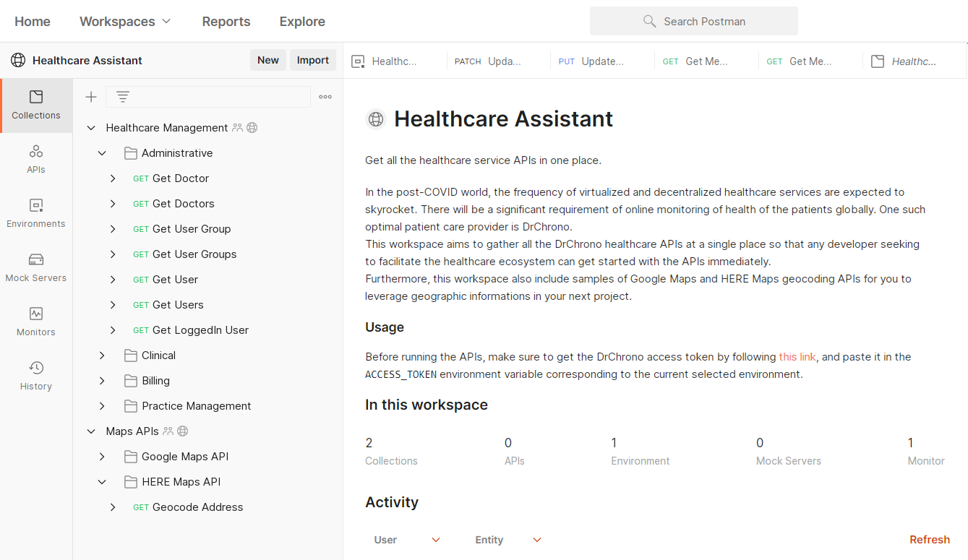Collapse the Maps APIs collection
Image resolution: width=968 pixels, height=560 pixels.
(91, 431)
